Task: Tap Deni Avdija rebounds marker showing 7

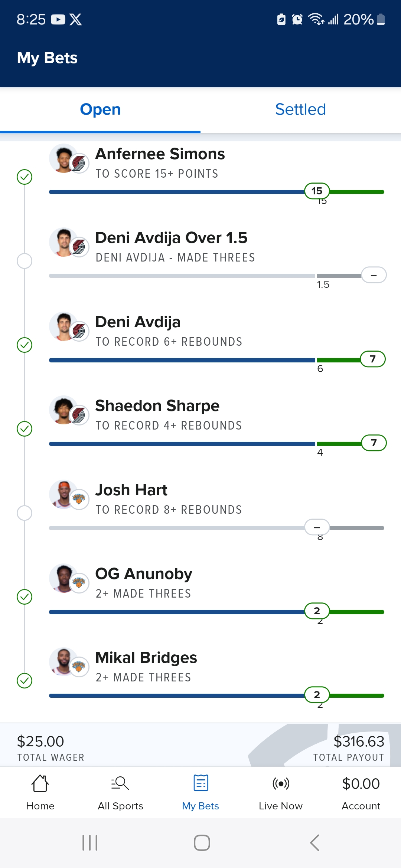Action: [373, 359]
